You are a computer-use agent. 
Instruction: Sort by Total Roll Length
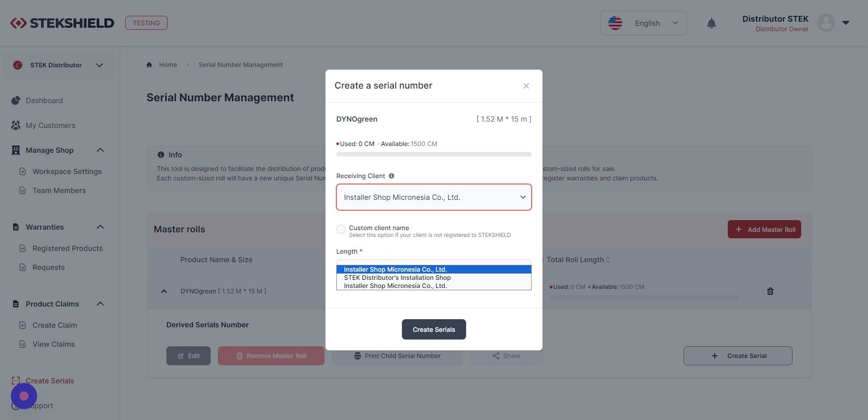click(x=578, y=260)
